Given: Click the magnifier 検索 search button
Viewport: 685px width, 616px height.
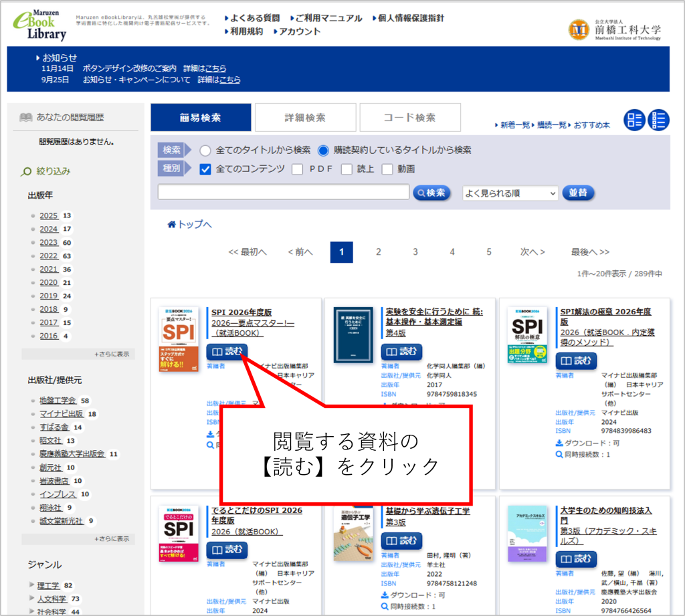Looking at the screenshot, I should (431, 193).
